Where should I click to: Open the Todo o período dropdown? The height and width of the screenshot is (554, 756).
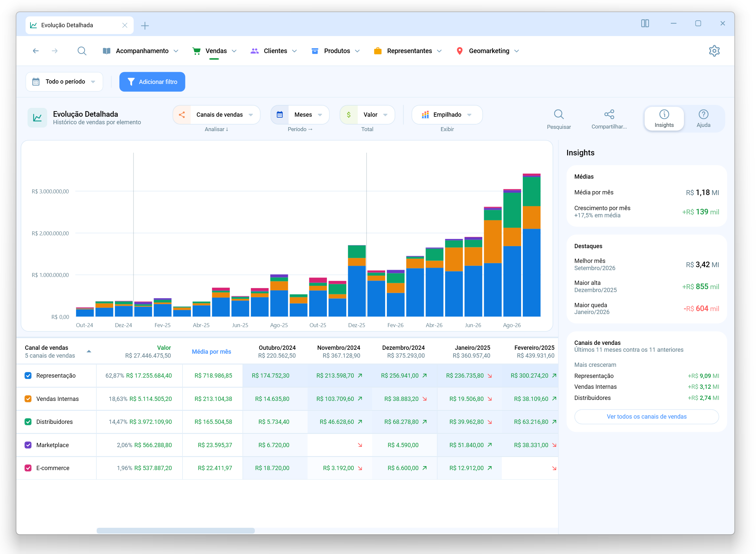[64, 82]
